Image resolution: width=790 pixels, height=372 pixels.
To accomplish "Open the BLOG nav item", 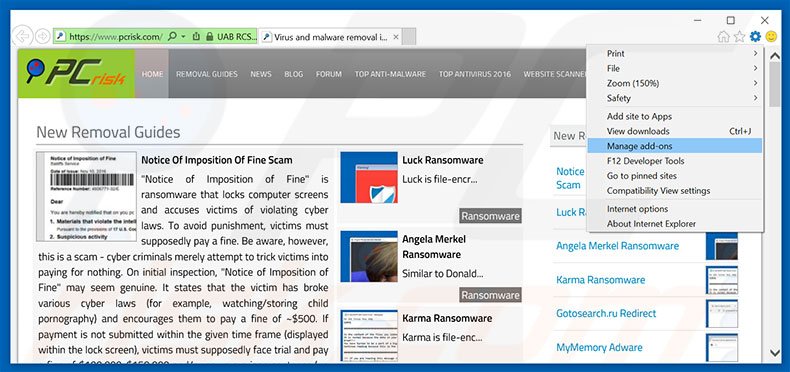I will pyautogui.click(x=293, y=74).
